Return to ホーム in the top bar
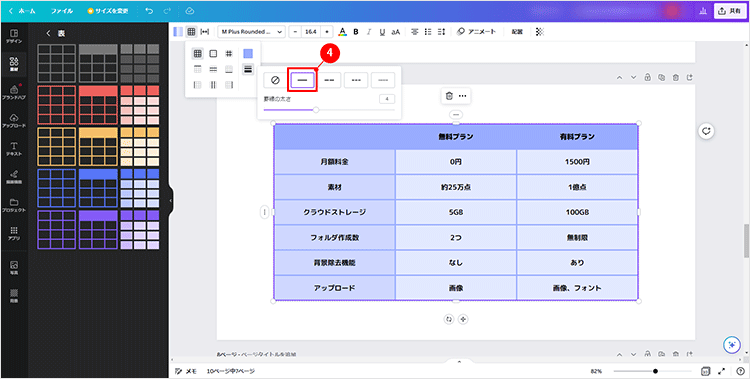 pyautogui.click(x=21, y=11)
